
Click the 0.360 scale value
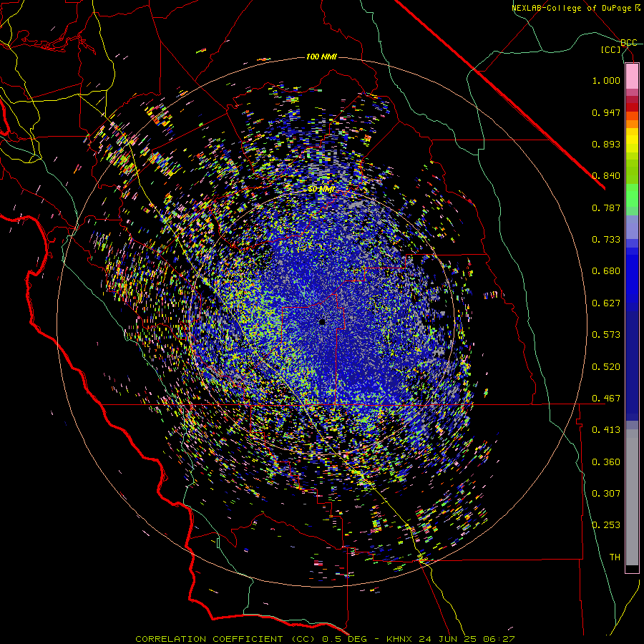[606, 462]
